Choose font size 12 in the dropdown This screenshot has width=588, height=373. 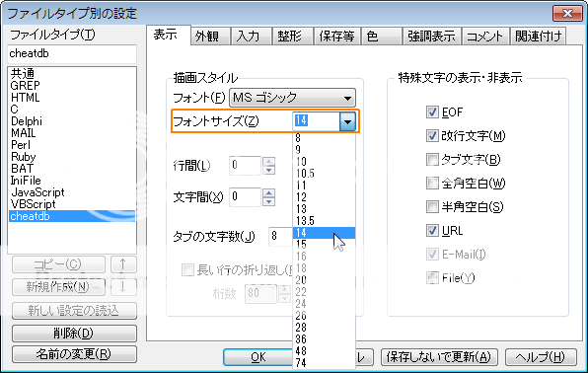(x=324, y=197)
